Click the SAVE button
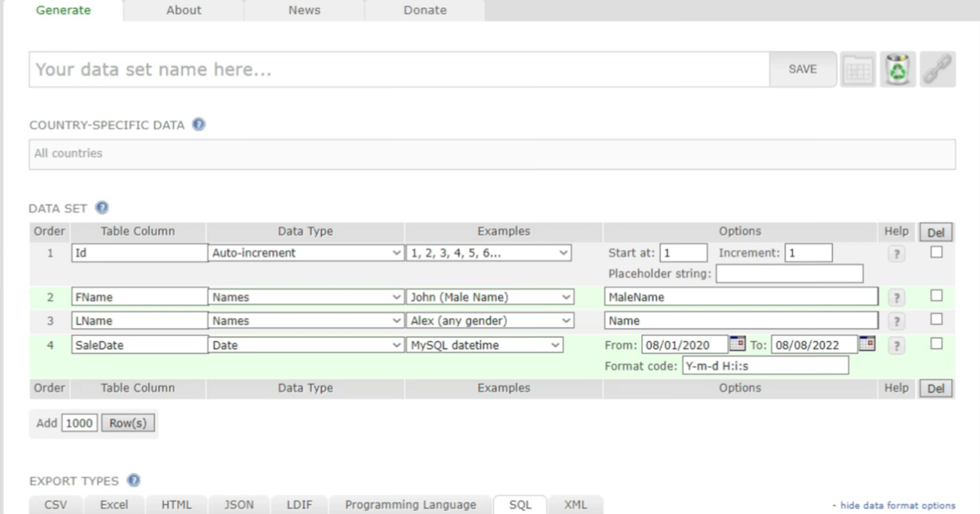The image size is (980, 514). 803,69
